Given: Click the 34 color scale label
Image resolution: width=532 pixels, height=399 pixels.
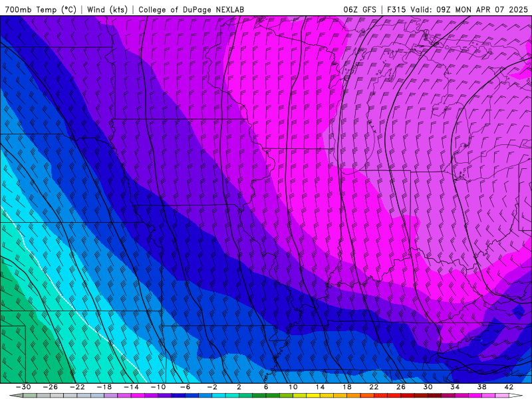Looking at the screenshot, I should pos(455,387).
